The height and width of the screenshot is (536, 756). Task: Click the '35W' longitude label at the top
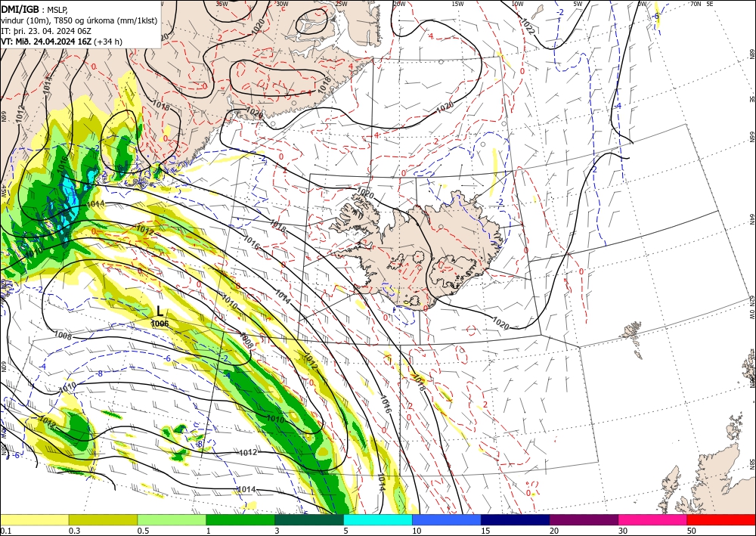click(x=222, y=4)
